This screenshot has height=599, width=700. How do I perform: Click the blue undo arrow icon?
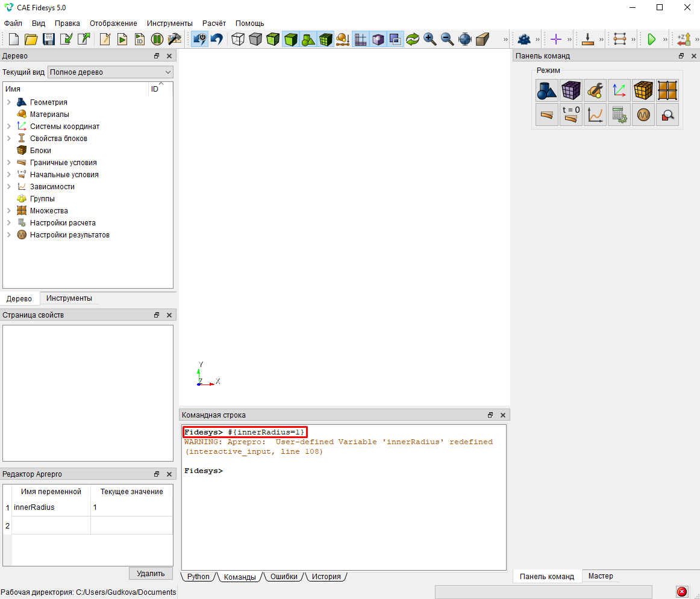click(216, 39)
